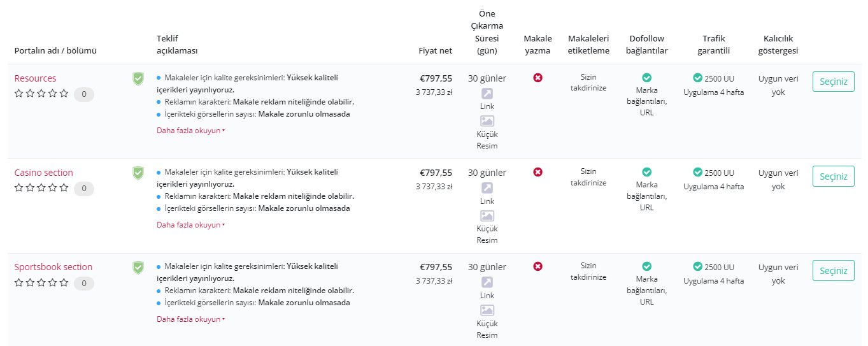Choose Seçiniz for the Resources offer
Image resolution: width=868 pixels, height=346 pixels.
[834, 82]
